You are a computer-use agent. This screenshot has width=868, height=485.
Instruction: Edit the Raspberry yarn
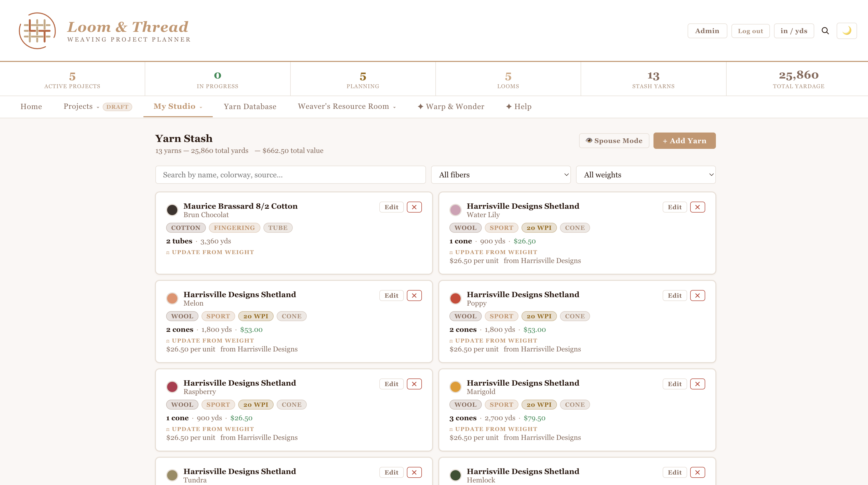pyautogui.click(x=391, y=384)
